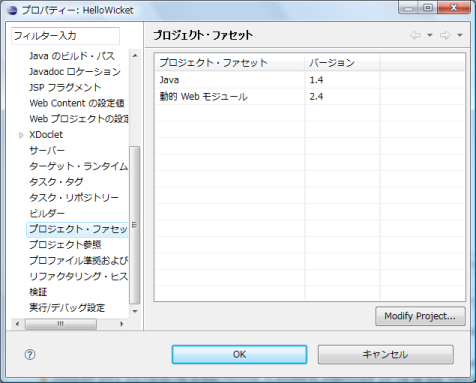The image size is (476, 383).
Task: Click the tree horizontal scrollbar thumb
Action: [61, 324]
